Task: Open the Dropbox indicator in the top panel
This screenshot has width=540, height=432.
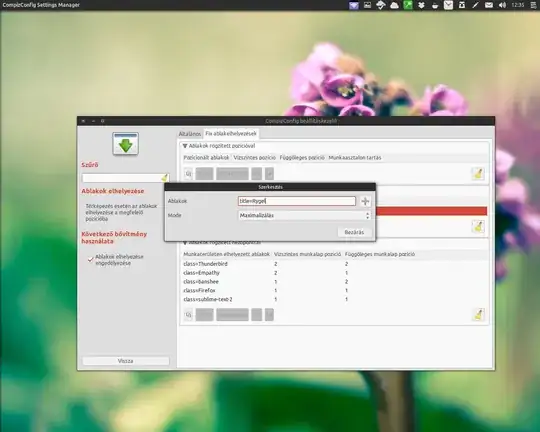Action: pos(421,5)
